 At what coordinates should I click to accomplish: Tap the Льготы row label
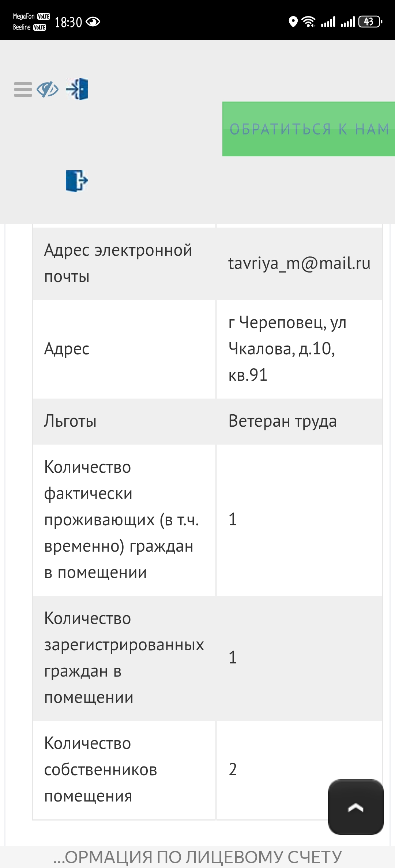click(70, 421)
